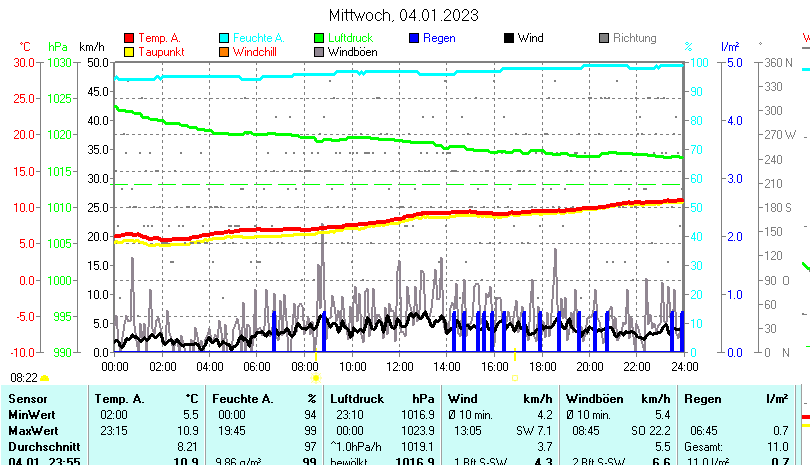The image size is (810, 465).
Task: Click the Regen column header in table
Action: pos(702,399)
